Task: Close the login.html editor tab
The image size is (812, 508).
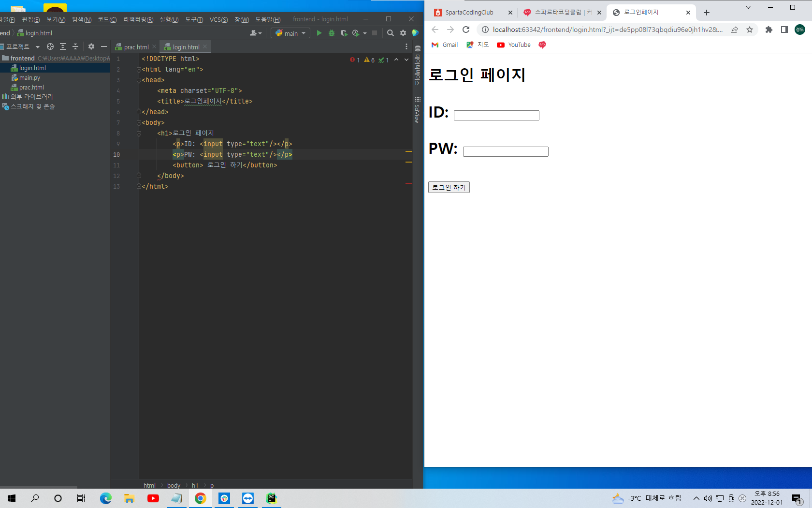Action: coord(205,46)
